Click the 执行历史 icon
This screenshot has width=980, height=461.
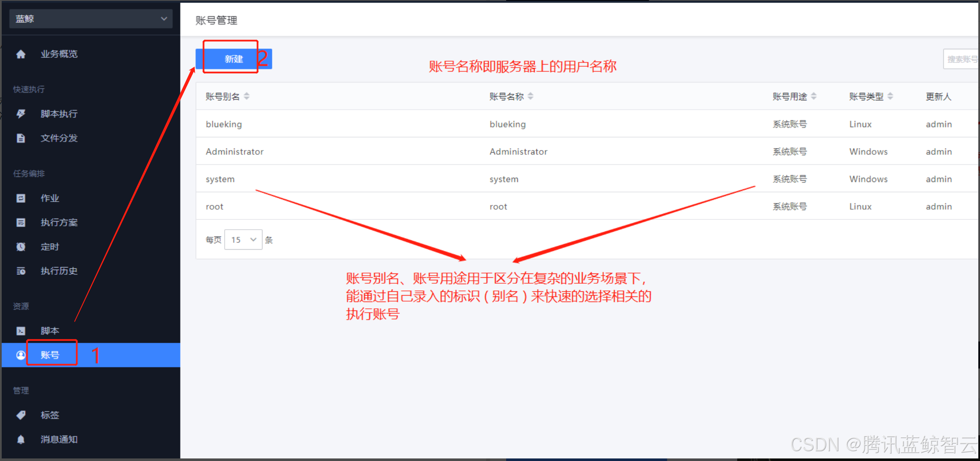coord(21,271)
